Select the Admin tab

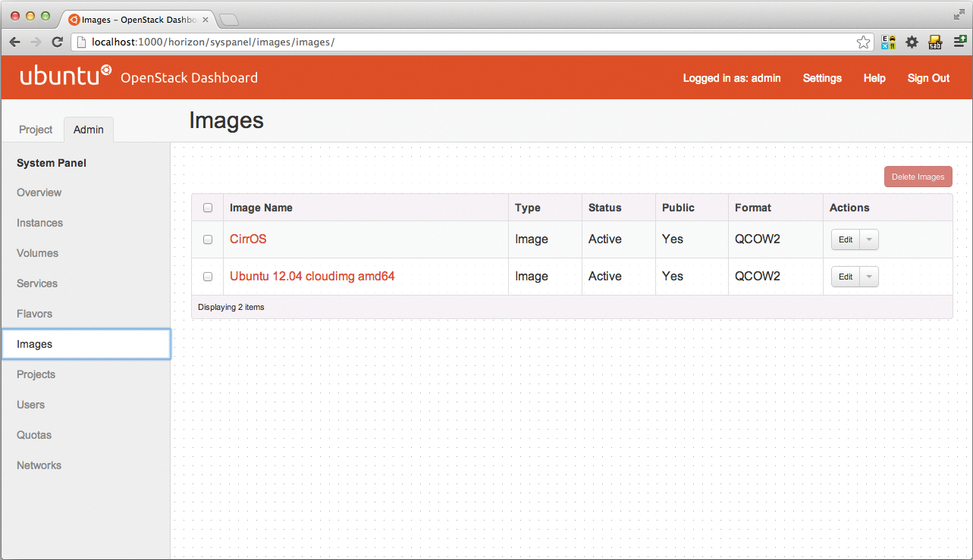(x=88, y=130)
